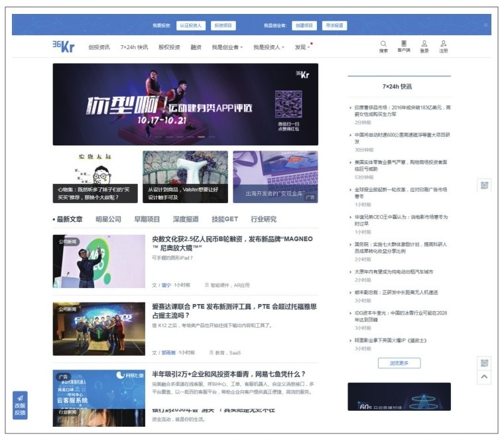504x438 pixels.
Task: Click the 改版反馈 feedback paper plane icon
Action: (x=20, y=398)
